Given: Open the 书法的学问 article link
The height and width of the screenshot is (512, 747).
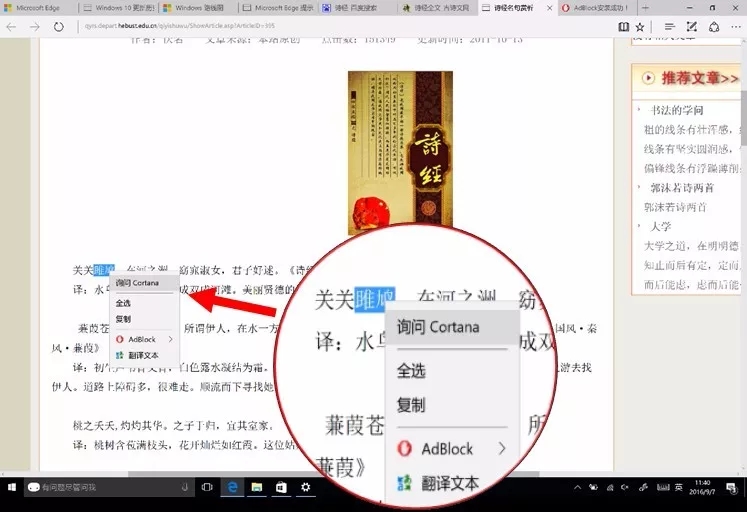Looking at the screenshot, I should point(676,110).
